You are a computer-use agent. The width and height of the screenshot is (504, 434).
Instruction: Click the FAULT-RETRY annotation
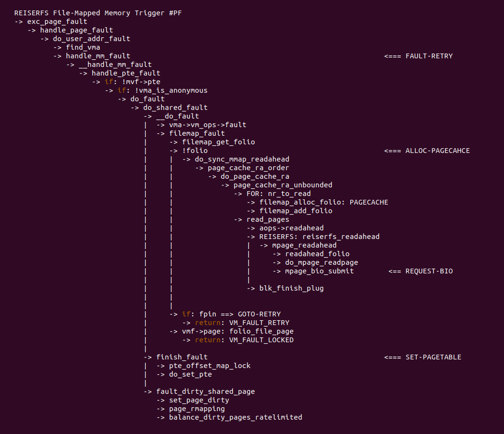429,56
